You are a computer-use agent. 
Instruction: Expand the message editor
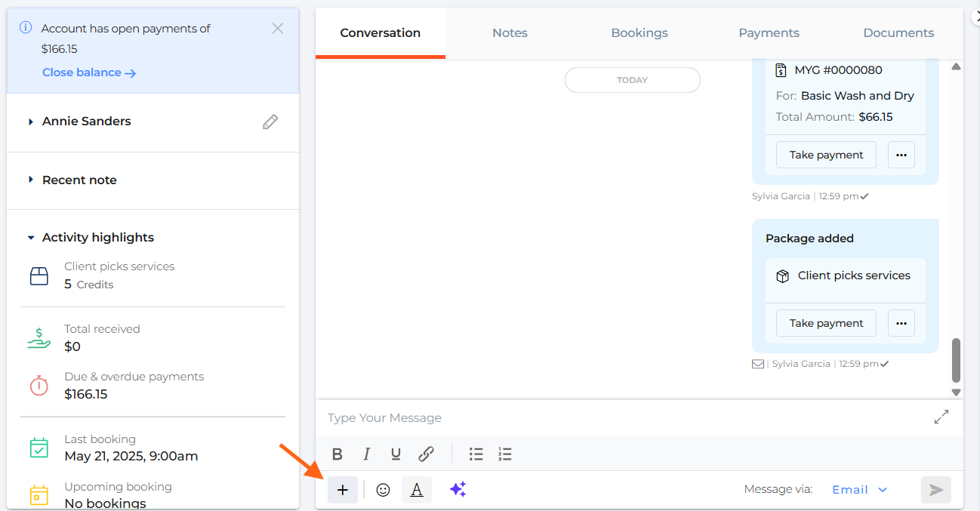(x=941, y=417)
